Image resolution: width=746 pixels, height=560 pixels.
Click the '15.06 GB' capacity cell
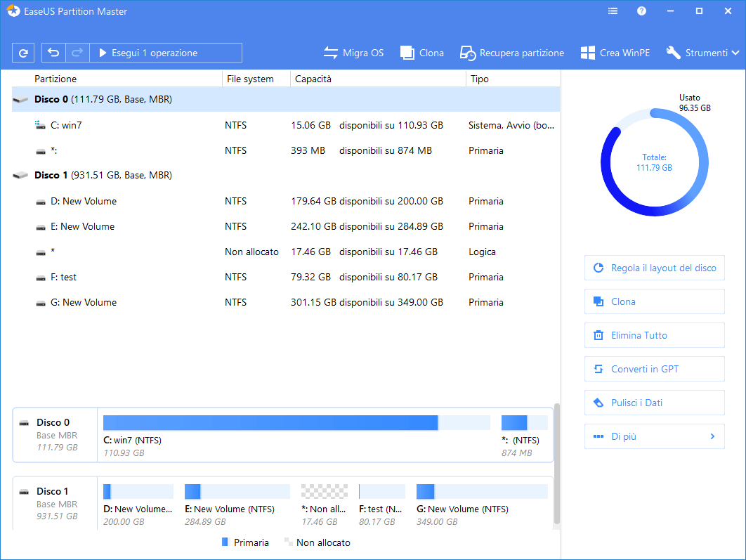pyautogui.click(x=310, y=125)
